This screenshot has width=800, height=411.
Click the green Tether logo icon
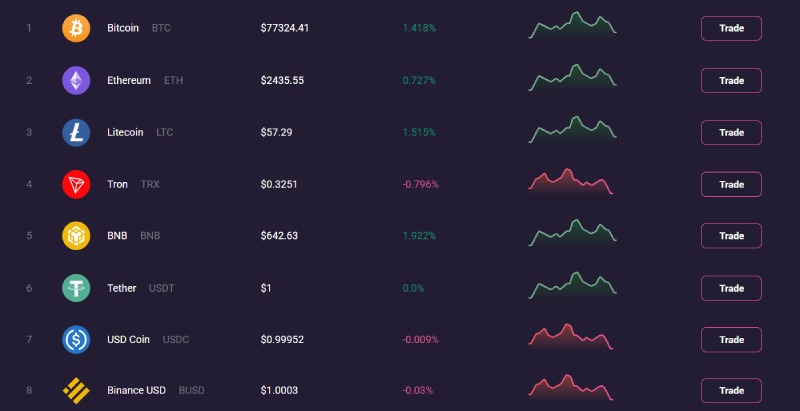(76, 288)
